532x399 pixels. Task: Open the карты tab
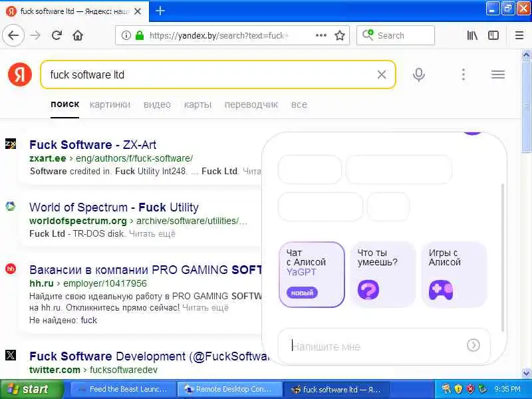198,104
